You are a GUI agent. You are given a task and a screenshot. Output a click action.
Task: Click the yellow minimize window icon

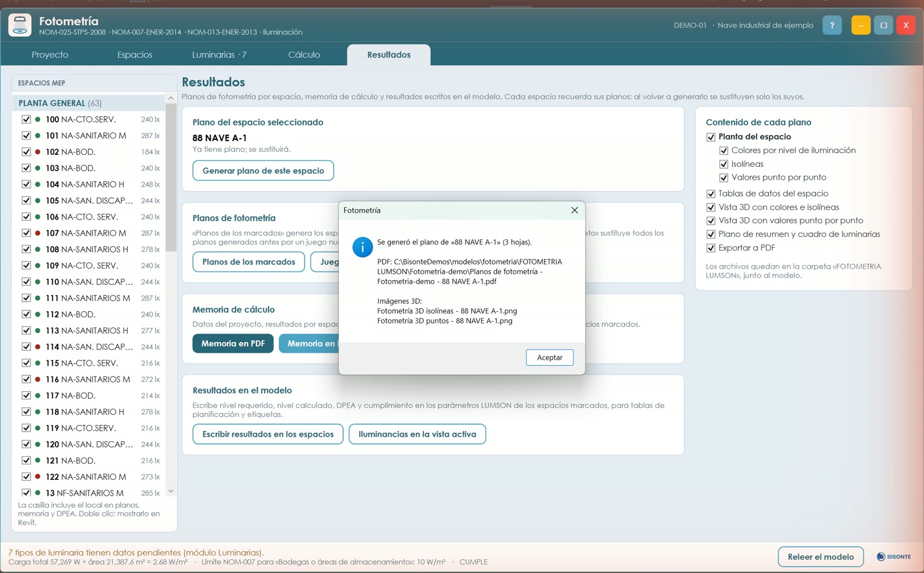click(860, 25)
